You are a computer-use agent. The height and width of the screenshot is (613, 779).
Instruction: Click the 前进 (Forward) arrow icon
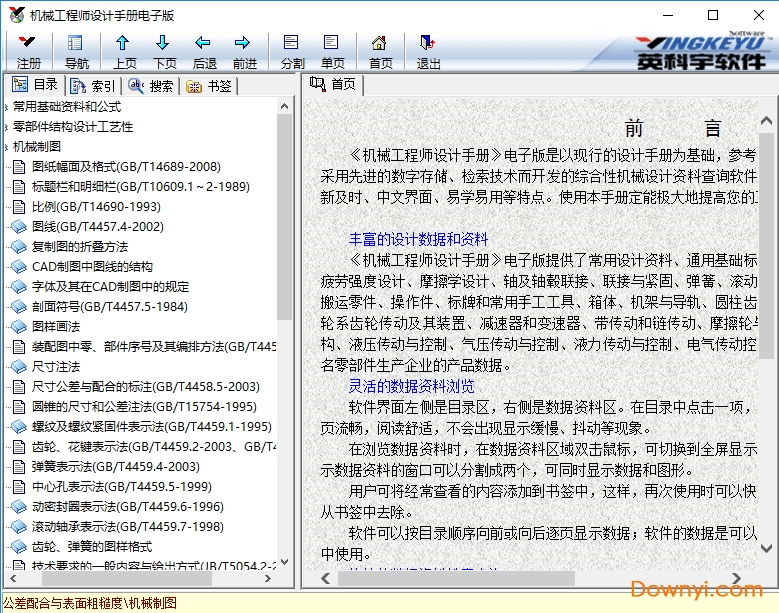[x=243, y=44]
